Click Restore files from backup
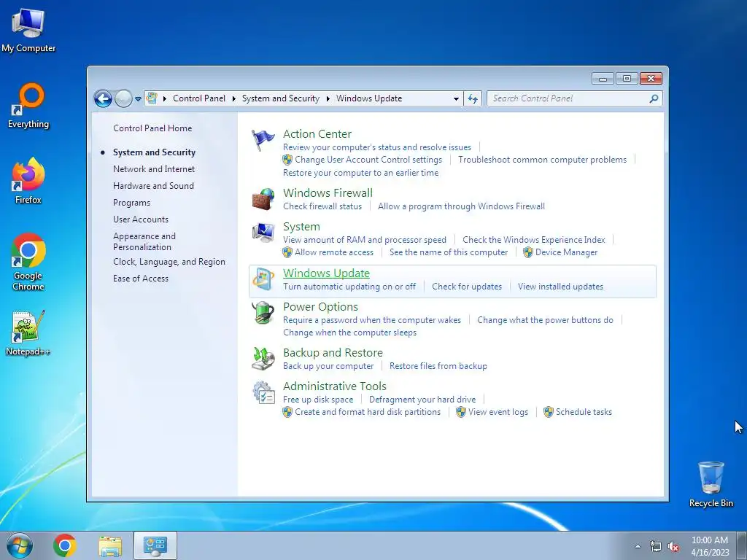This screenshot has height=560, width=747. 438,366
